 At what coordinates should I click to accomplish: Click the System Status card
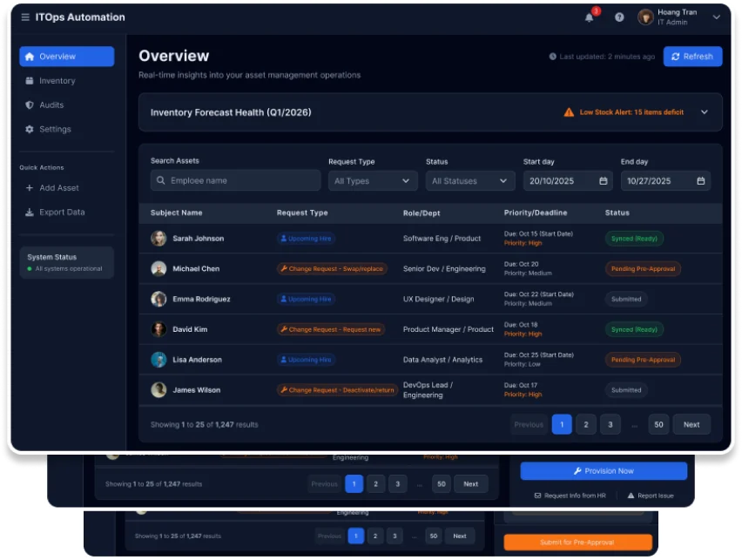click(x=67, y=262)
